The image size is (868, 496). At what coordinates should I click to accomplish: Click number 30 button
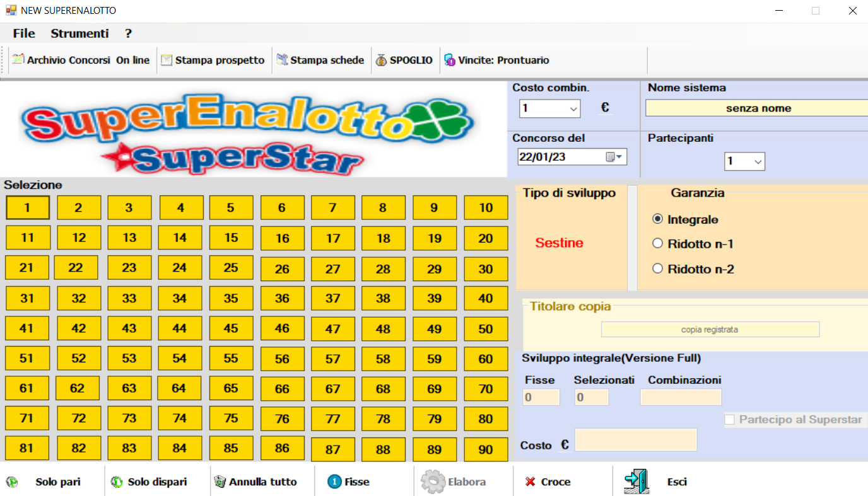[486, 269]
